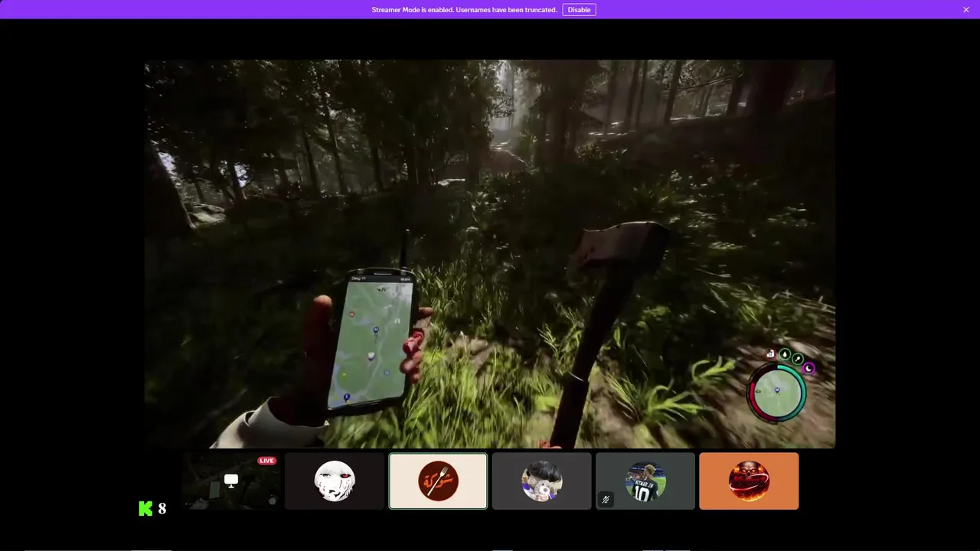Open the LIVE stream preview tile
Screen dimensions: 980x551
(x=230, y=481)
